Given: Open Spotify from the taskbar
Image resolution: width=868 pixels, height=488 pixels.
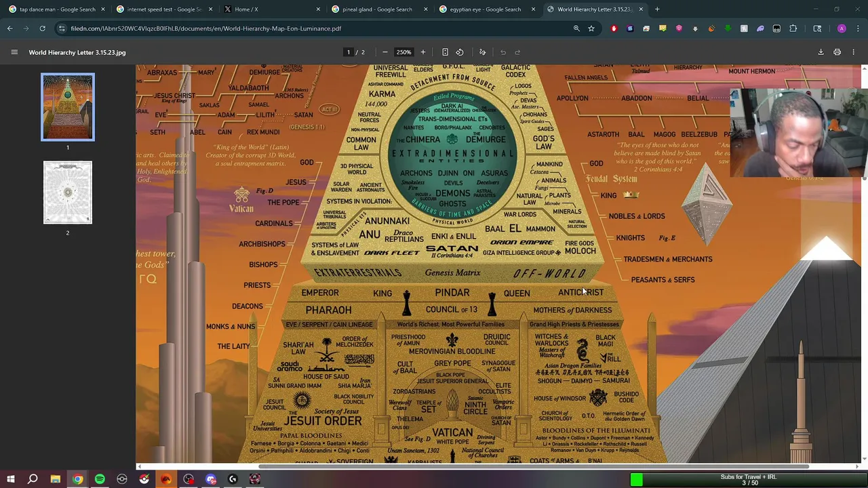Looking at the screenshot, I should pyautogui.click(x=100, y=479).
